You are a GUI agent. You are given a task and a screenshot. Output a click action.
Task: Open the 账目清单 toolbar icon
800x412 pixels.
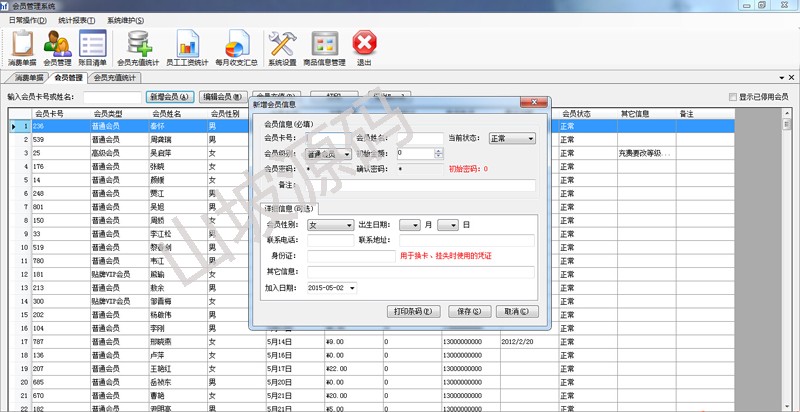pyautogui.click(x=92, y=48)
